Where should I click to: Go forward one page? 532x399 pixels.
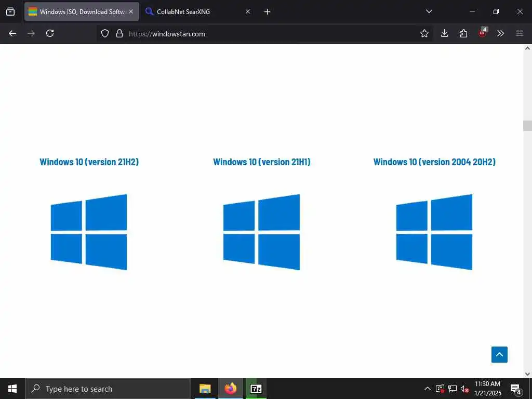(x=31, y=33)
